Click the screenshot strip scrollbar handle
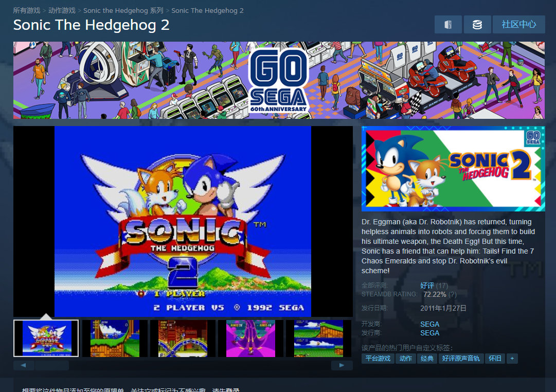 coord(52,365)
